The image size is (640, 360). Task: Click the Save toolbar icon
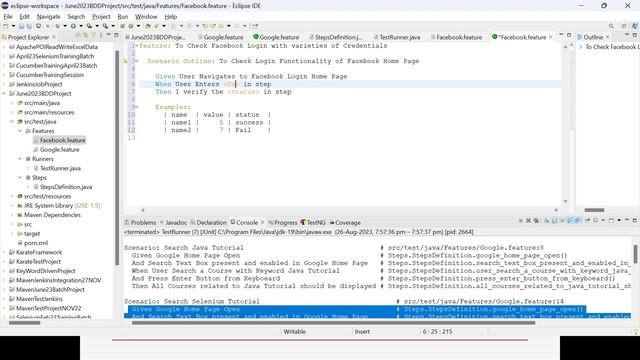[x=21, y=26]
